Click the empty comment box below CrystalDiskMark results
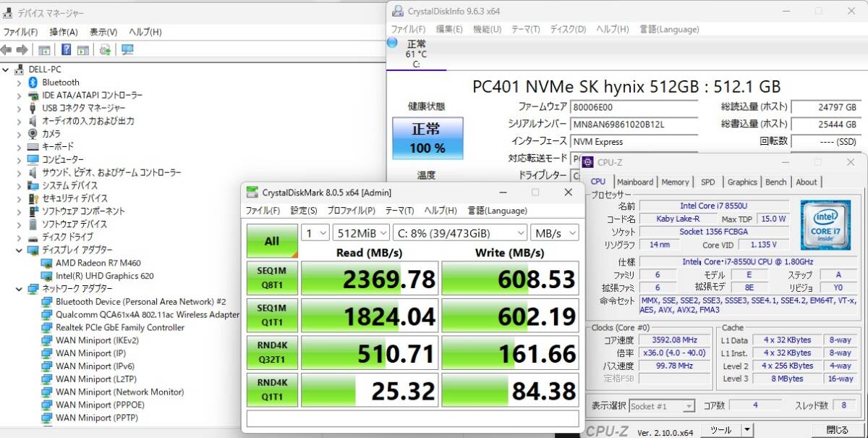The height and width of the screenshot is (438, 868). (413, 418)
